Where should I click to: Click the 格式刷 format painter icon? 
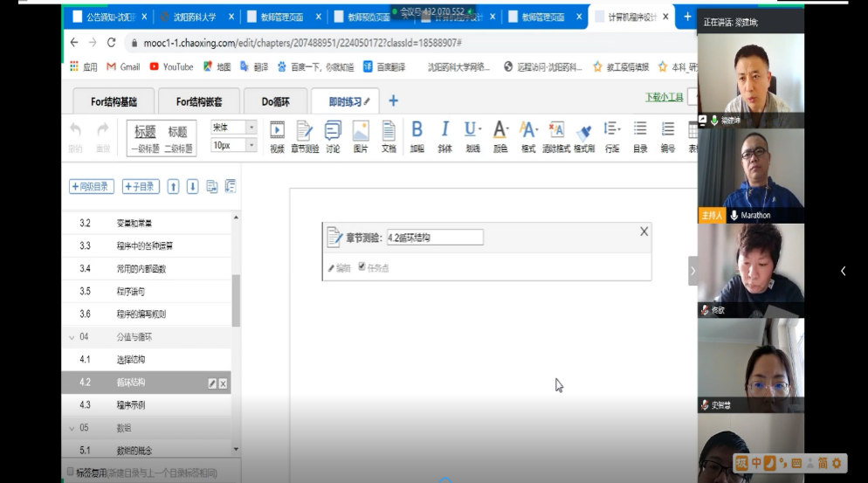click(x=584, y=135)
